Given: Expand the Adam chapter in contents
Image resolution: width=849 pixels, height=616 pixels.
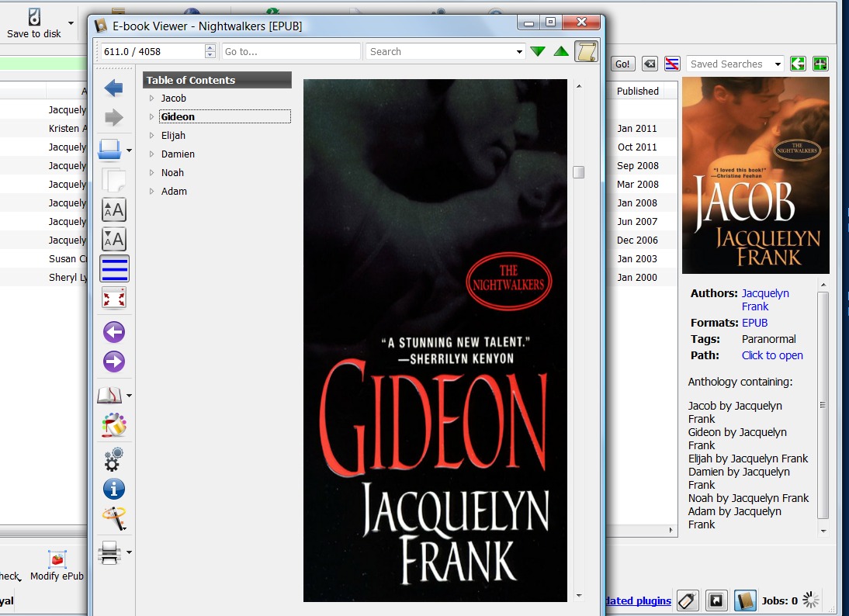Looking at the screenshot, I should coord(151,191).
